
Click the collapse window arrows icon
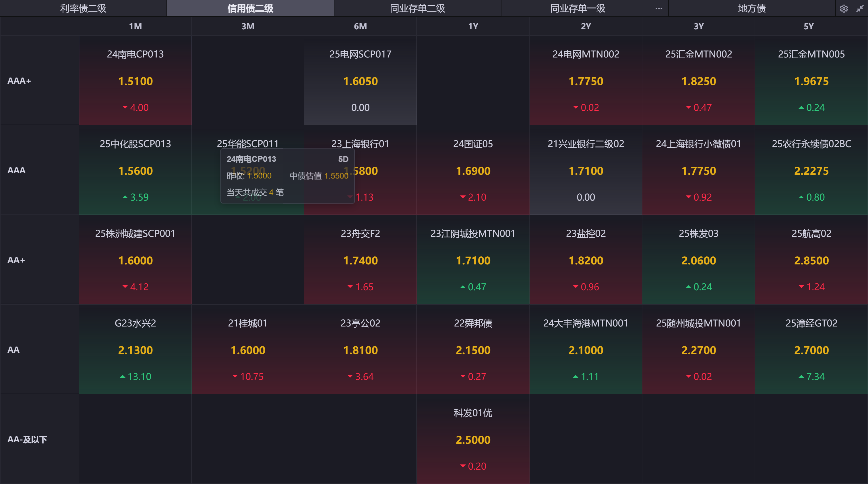[860, 8]
